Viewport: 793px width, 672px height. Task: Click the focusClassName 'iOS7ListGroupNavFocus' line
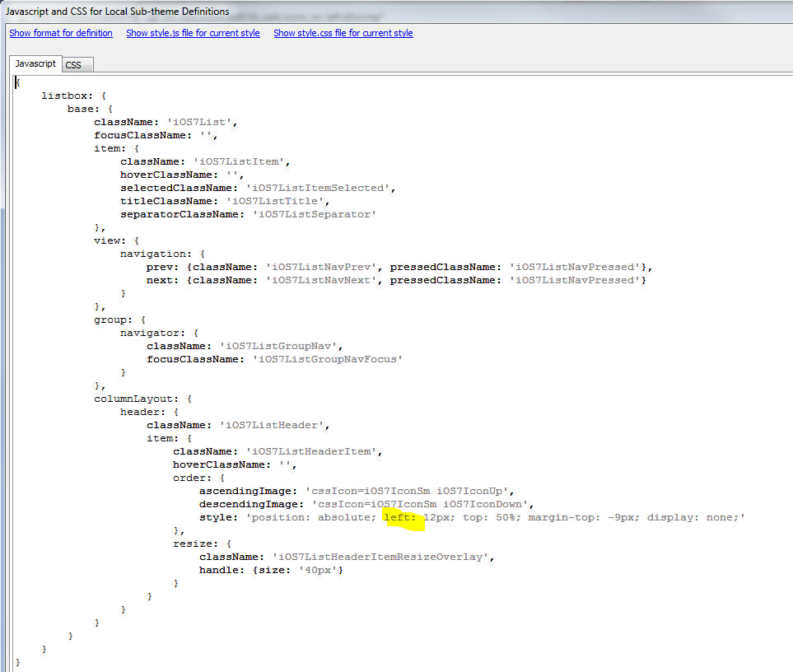274,359
